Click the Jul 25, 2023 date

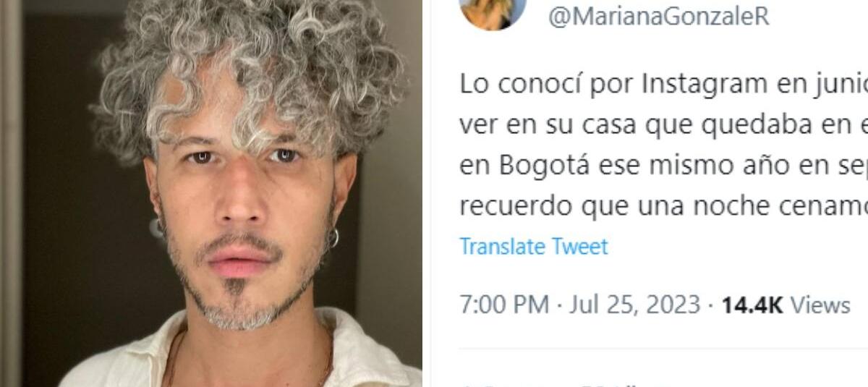635,305
